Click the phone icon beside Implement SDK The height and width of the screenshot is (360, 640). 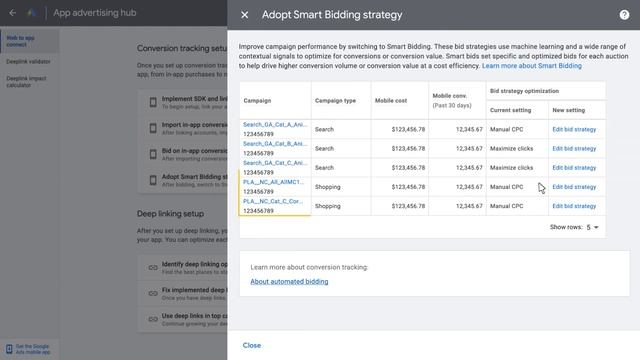click(x=153, y=102)
